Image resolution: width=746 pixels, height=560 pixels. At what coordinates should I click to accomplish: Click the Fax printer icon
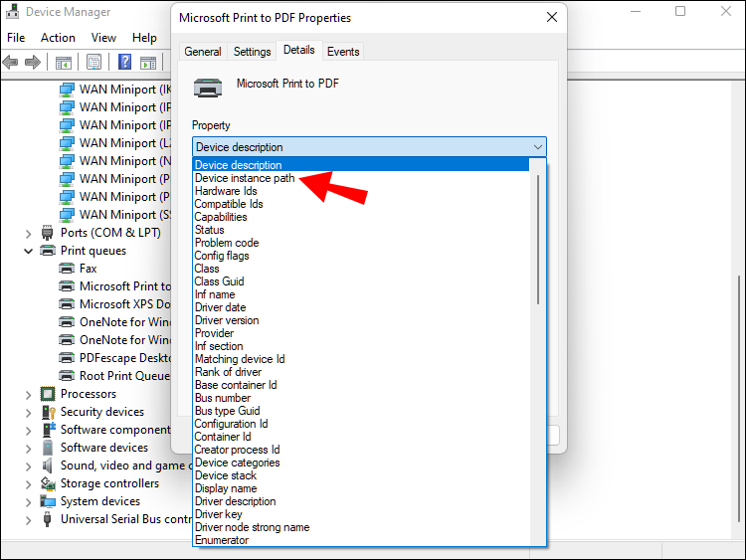(x=67, y=269)
